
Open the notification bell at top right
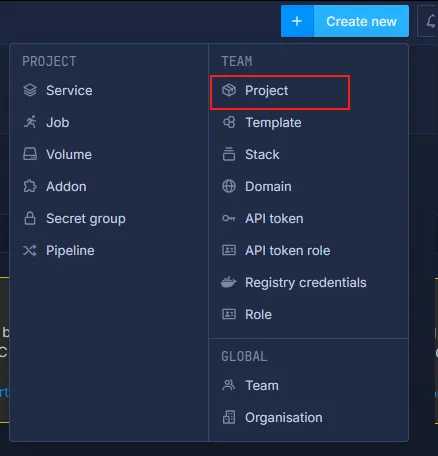pyautogui.click(x=430, y=21)
